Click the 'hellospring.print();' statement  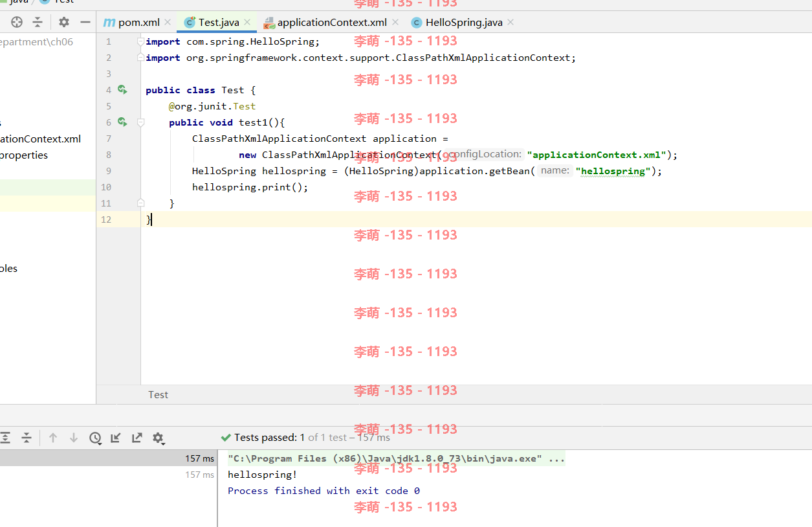250,187
